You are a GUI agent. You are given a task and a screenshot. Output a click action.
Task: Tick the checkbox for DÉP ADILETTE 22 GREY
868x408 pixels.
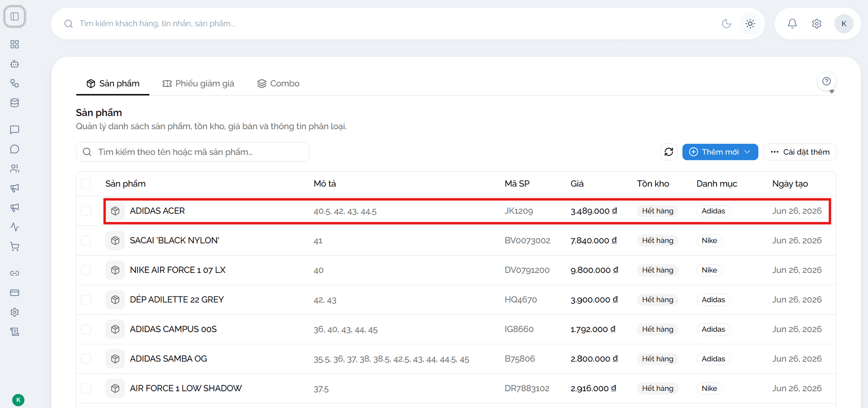coord(86,300)
